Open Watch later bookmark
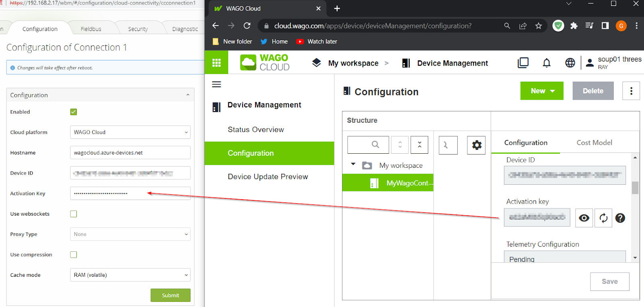The width and height of the screenshot is (644, 307). click(317, 41)
